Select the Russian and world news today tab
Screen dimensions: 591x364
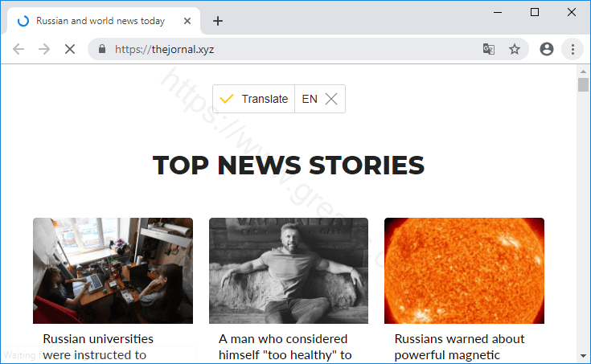[x=102, y=21]
